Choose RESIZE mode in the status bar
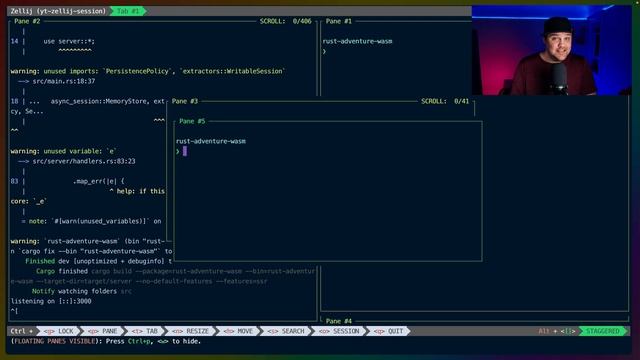 coord(191,331)
